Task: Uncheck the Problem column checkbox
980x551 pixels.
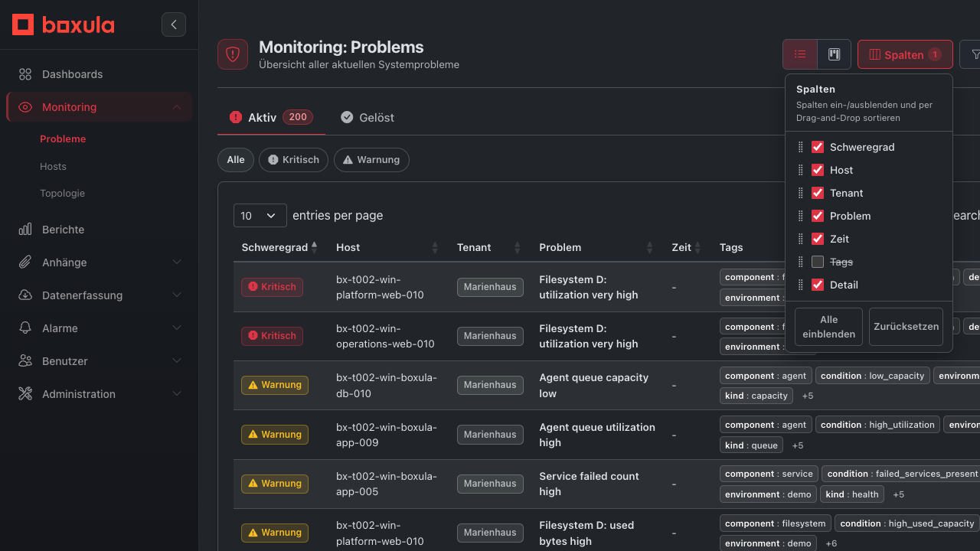Action: pyautogui.click(x=818, y=216)
